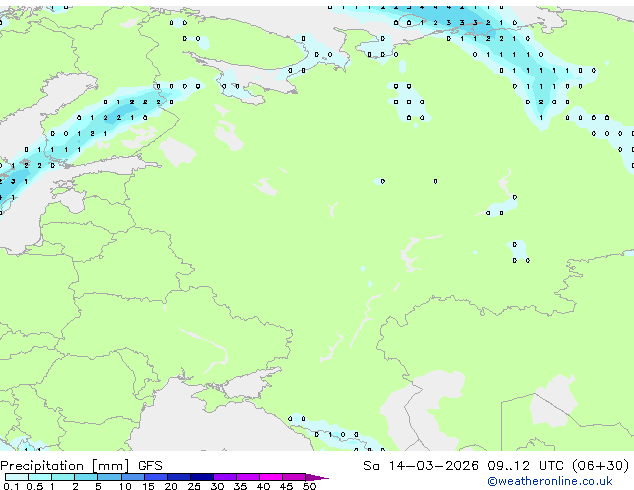The image size is (634, 490).
Task: Click the 15 to 20 mm legend swatch
Action: pyautogui.click(x=155, y=477)
